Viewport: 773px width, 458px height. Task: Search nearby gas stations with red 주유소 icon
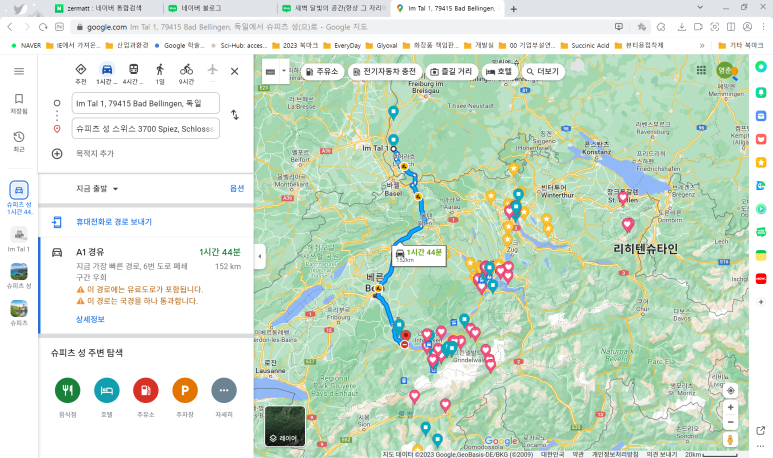click(146, 390)
